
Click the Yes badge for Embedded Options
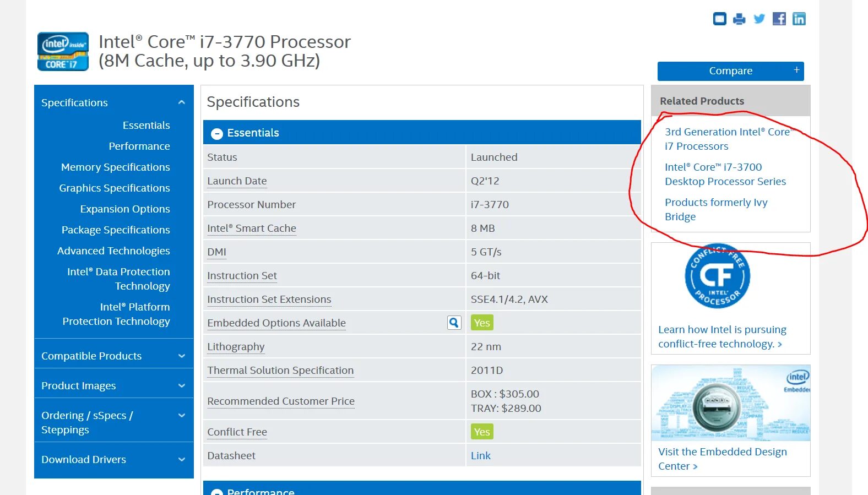[482, 323]
